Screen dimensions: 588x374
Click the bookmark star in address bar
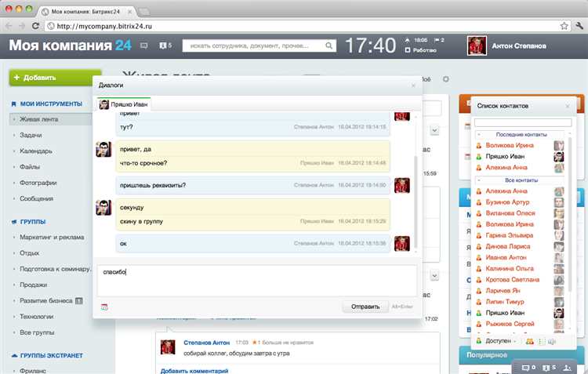coord(564,26)
